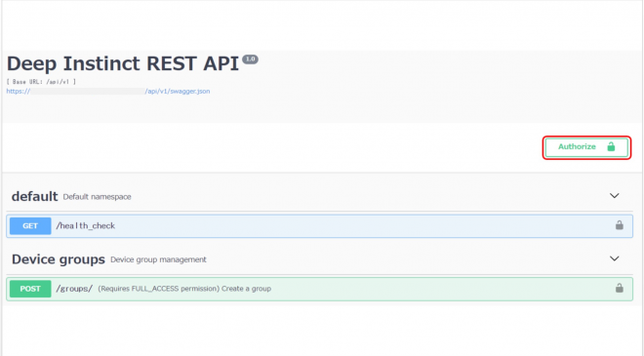The width and height of the screenshot is (644, 356).
Task: Click the Deep Instinct REST API title
Action: click(123, 63)
